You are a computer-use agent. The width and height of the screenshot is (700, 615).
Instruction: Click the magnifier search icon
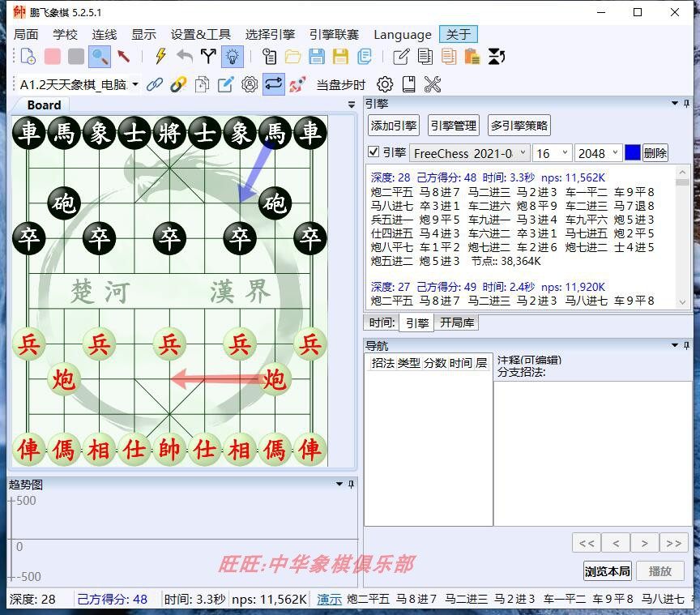(100, 56)
